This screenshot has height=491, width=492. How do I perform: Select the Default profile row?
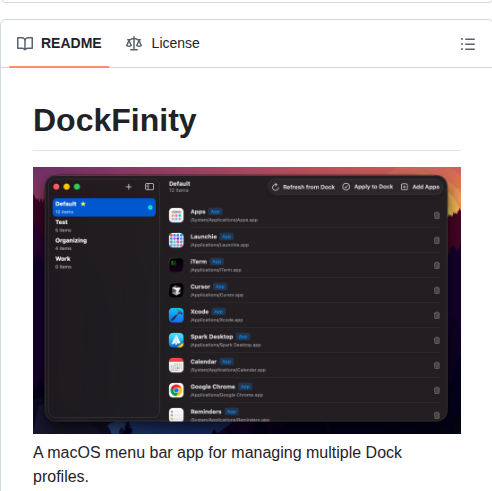tap(104, 207)
